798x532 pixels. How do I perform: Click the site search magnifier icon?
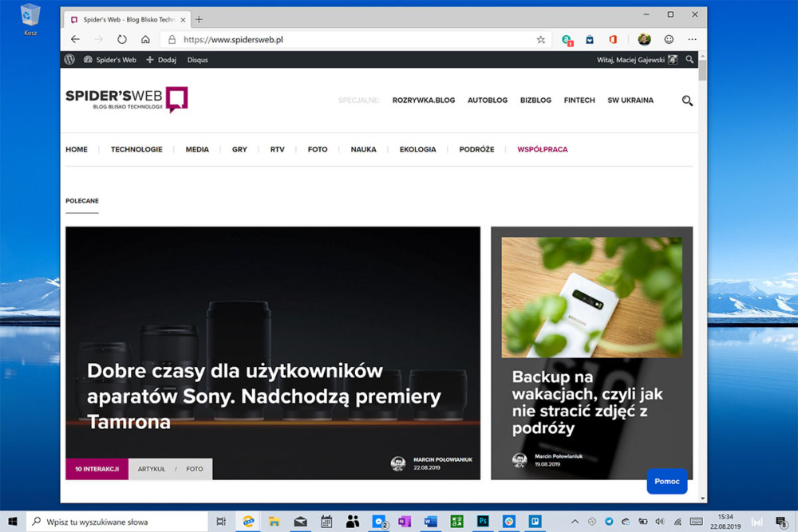pos(687,100)
